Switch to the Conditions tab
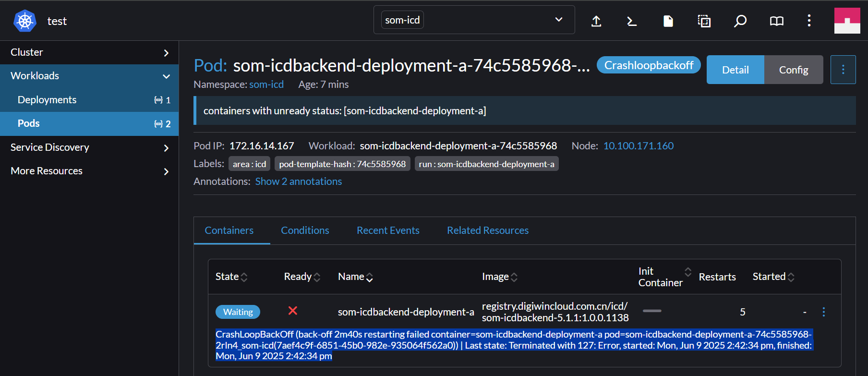This screenshot has height=376, width=868. coord(305,230)
